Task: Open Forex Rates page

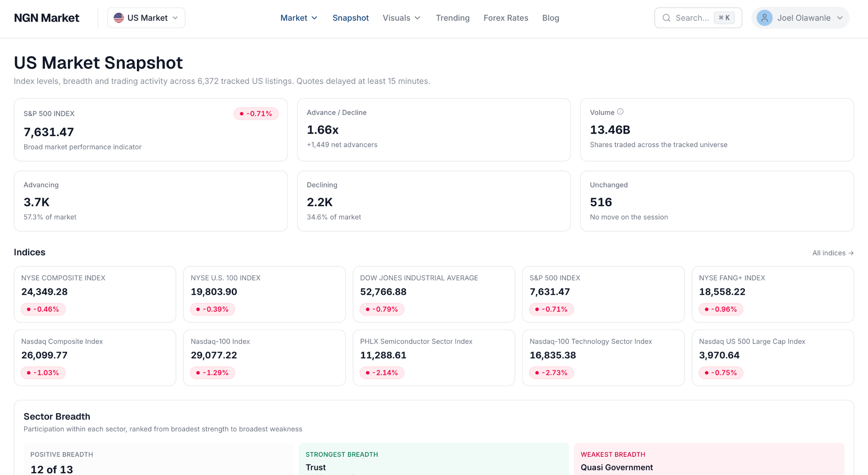Action: [506, 18]
